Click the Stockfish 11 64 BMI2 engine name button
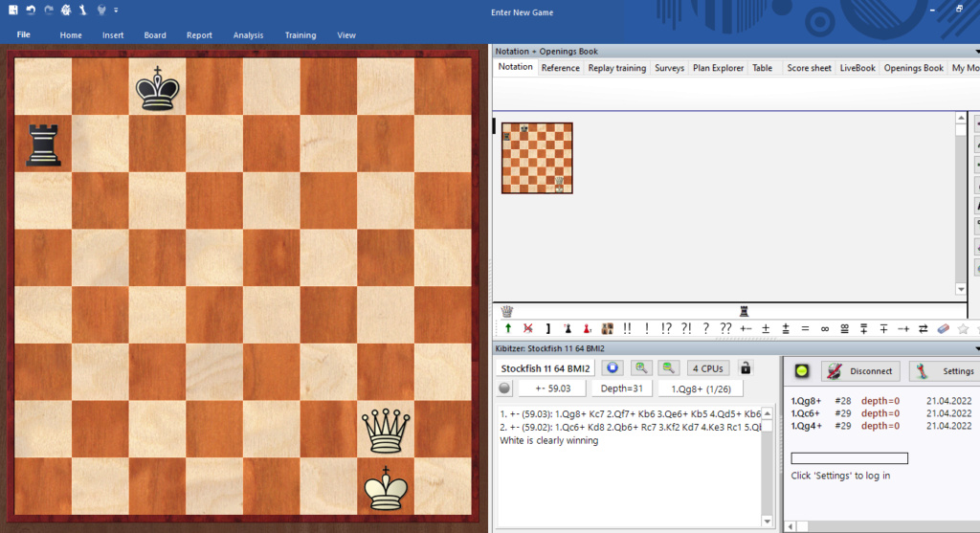 click(x=545, y=368)
